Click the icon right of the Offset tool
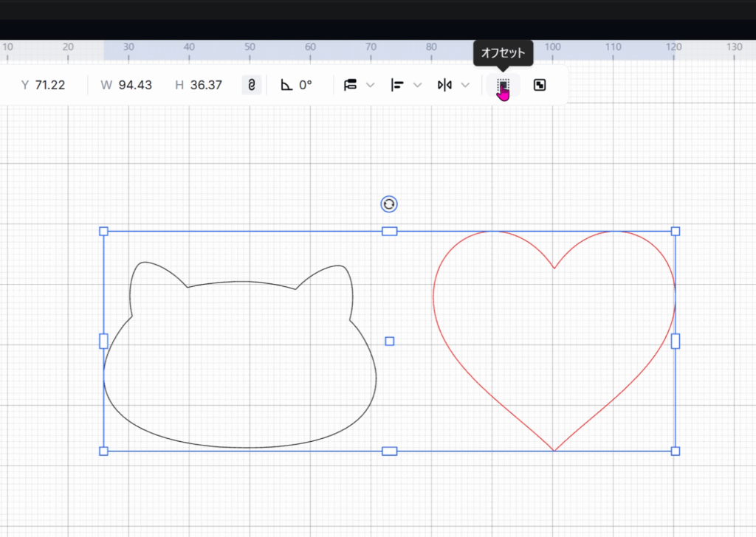The height and width of the screenshot is (537, 756). point(540,86)
